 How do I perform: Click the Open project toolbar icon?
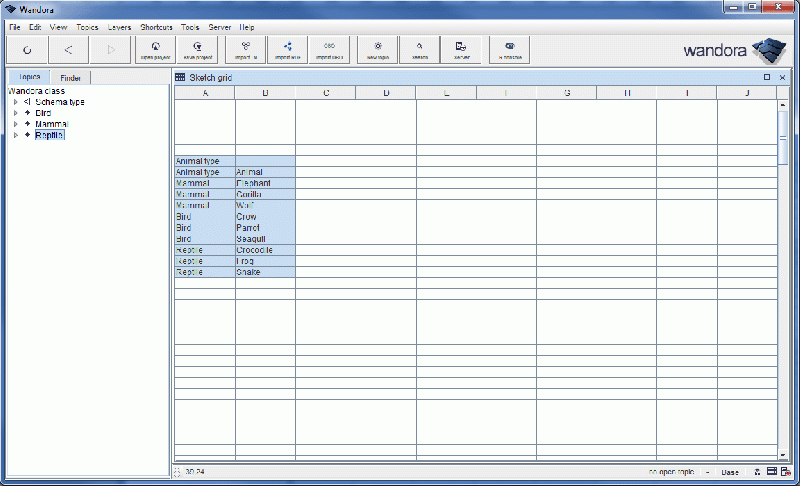coord(155,48)
